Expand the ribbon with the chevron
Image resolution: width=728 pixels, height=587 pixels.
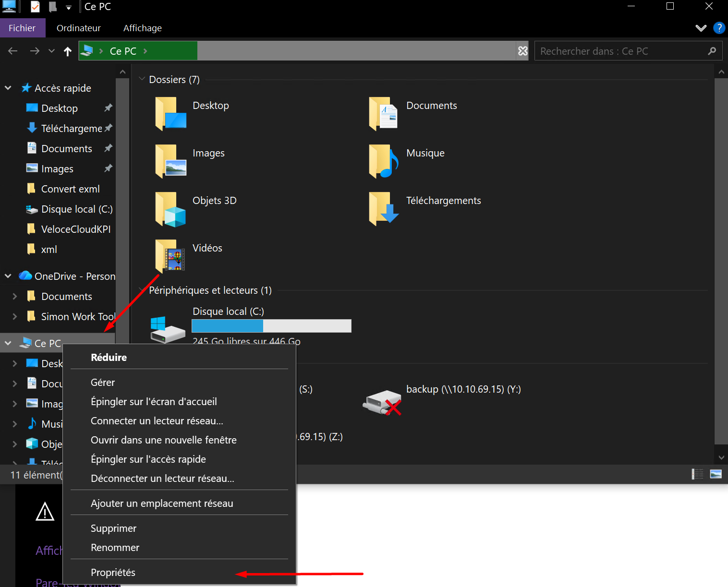click(x=701, y=28)
